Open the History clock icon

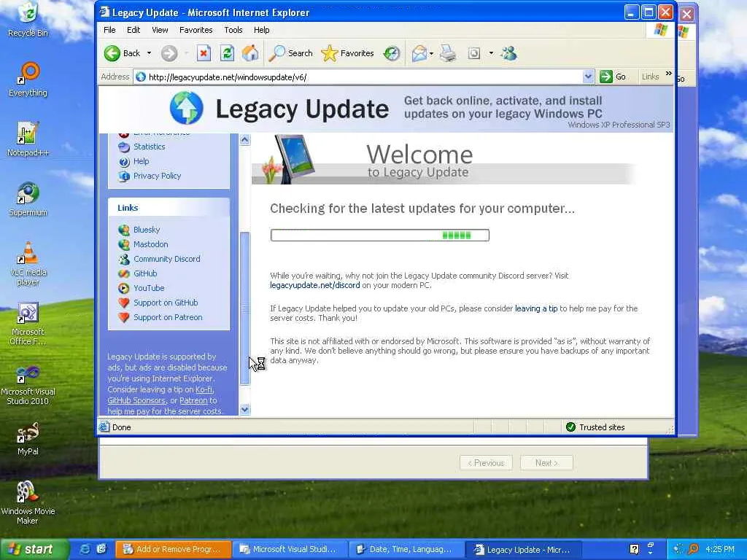tap(392, 53)
